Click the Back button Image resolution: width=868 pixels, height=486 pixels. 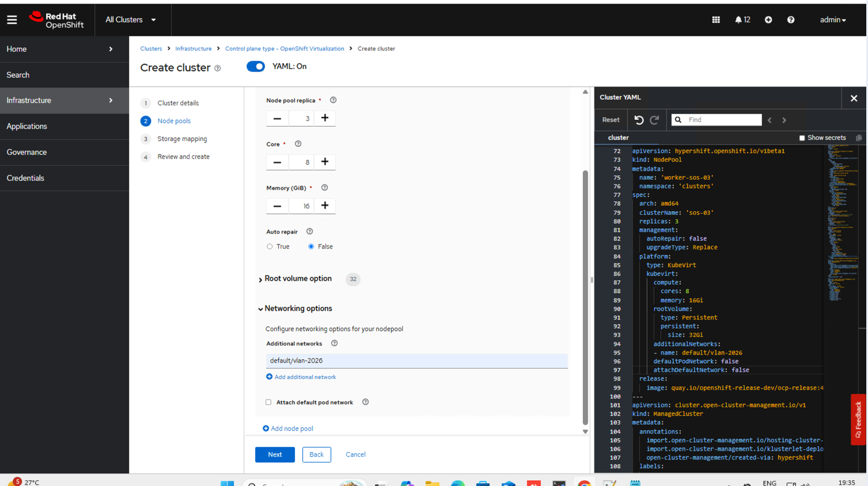316,455
